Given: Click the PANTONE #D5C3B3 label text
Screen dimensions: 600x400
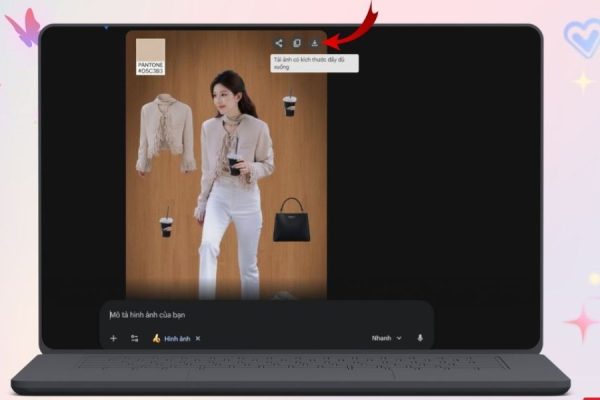Looking at the screenshot, I should pyautogui.click(x=150, y=67).
